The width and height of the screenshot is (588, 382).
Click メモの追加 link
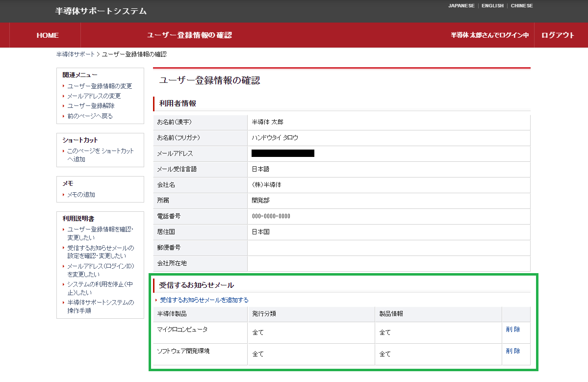click(81, 195)
